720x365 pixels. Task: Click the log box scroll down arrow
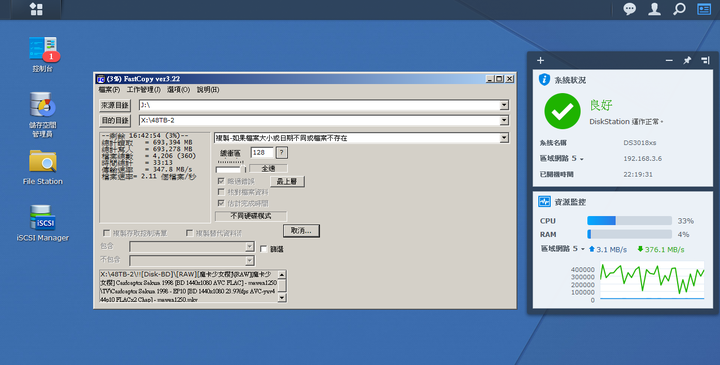point(282,298)
